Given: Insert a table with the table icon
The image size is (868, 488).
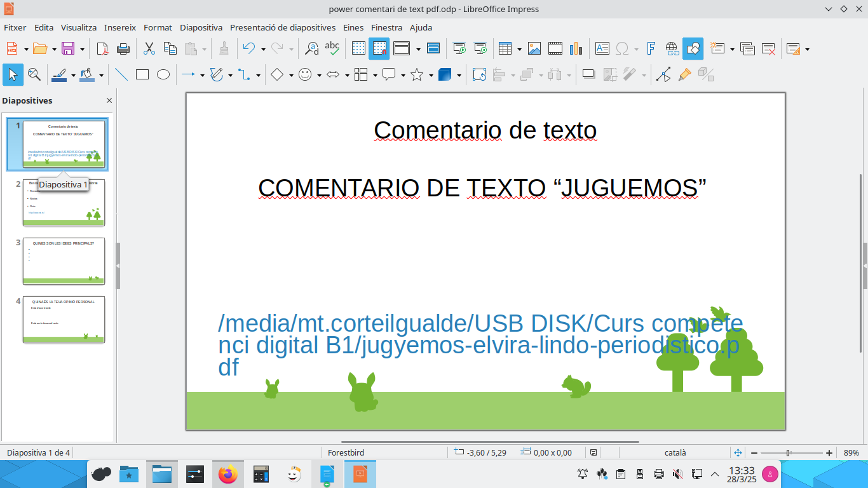Looking at the screenshot, I should pyautogui.click(x=505, y=48).
